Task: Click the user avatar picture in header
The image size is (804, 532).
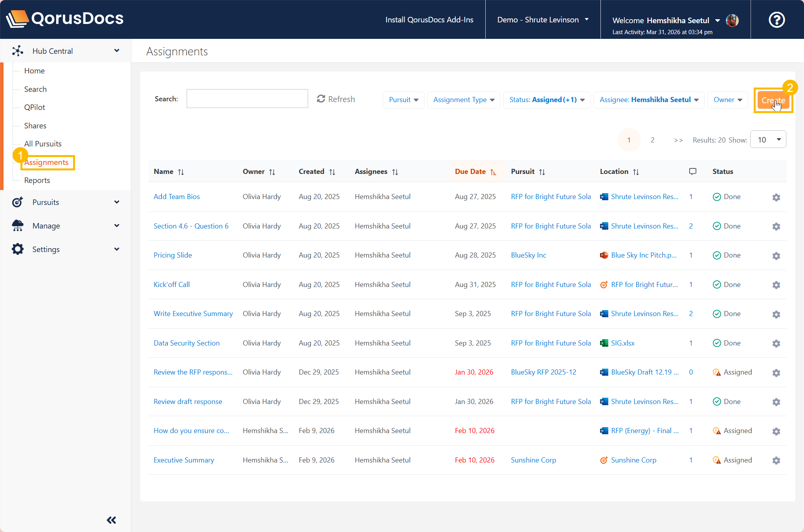Action: click(732, 20)
